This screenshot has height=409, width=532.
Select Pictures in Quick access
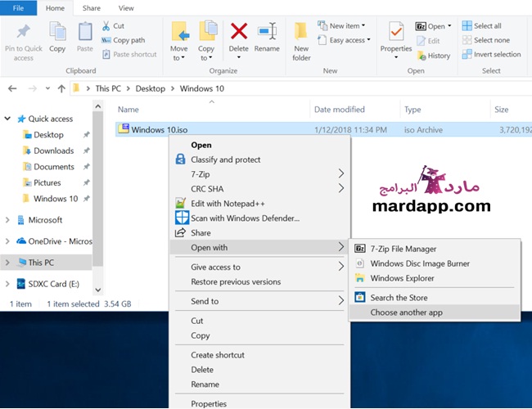(x=47, y=182)
